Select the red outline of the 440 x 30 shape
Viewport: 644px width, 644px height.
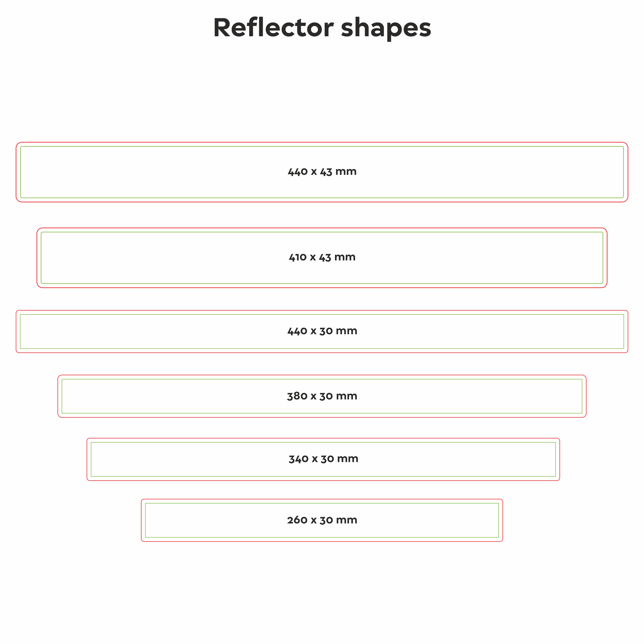point(322,311)
